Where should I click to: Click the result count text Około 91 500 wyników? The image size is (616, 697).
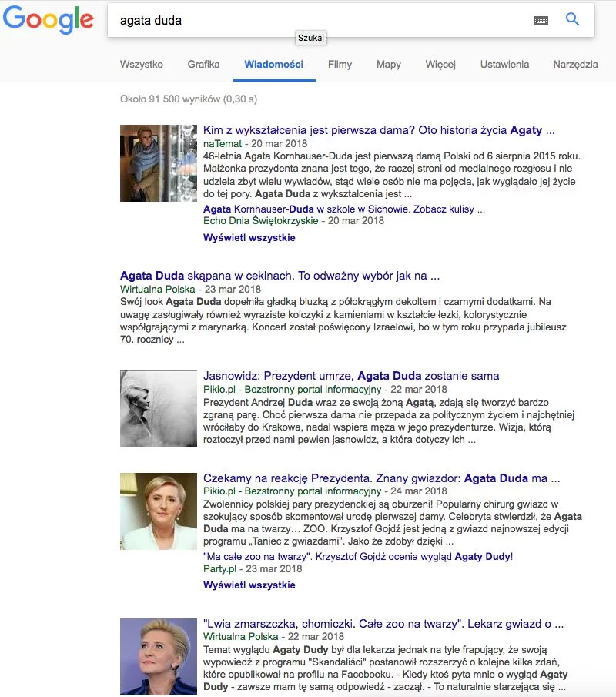click(189, 99)
